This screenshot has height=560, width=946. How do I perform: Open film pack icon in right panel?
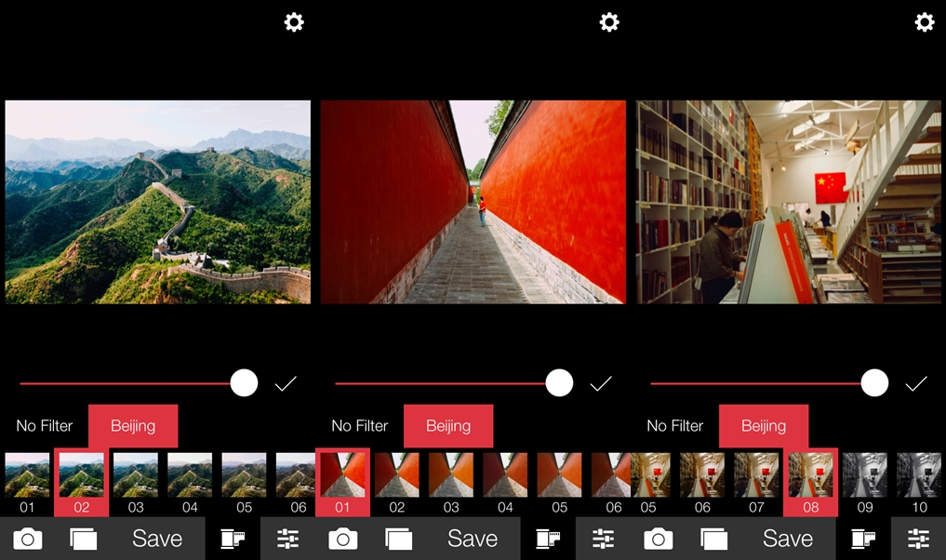(x=863, y=539)
